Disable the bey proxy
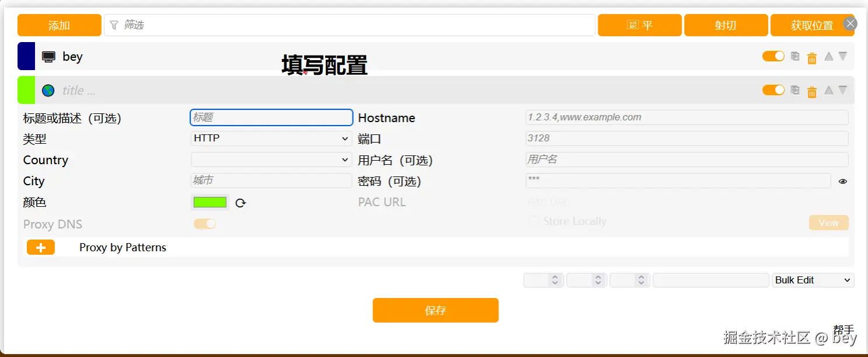The image size is (868, 357). point(773,56)
